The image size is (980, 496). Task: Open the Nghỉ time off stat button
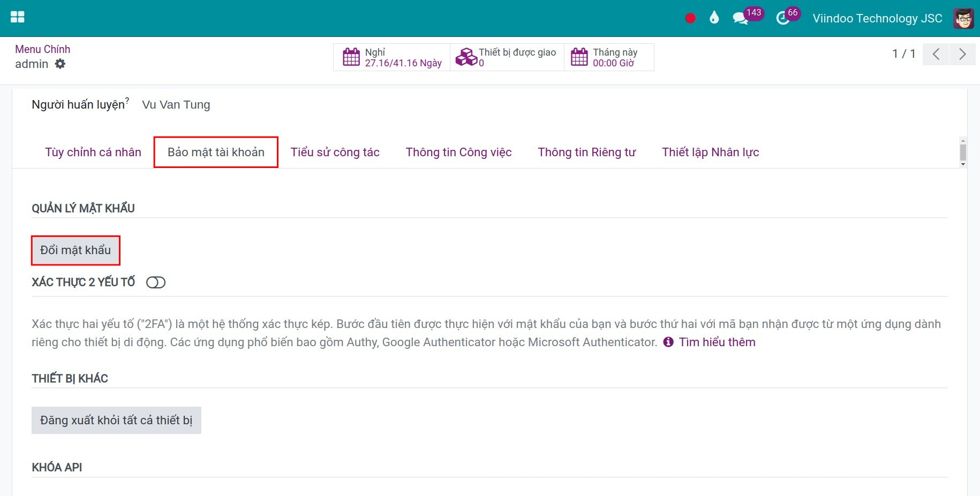[391, 57]
